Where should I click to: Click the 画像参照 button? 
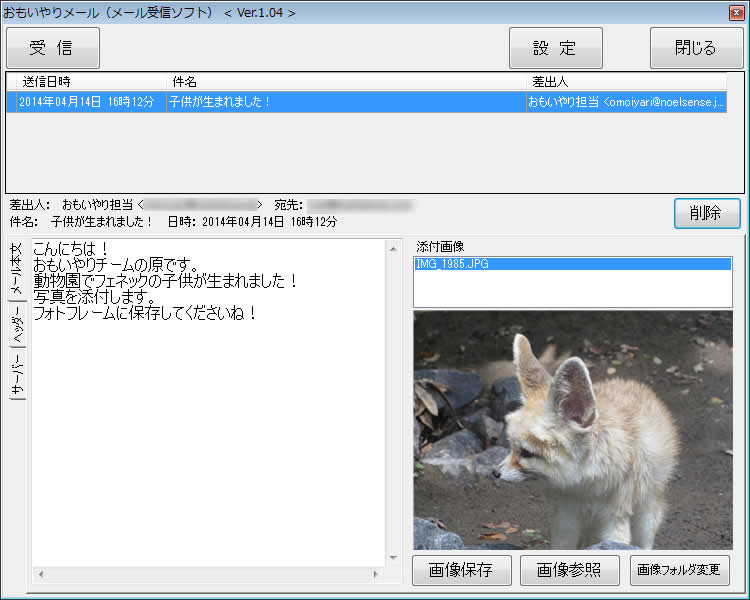pyautogui.click(x=569, y=570)
